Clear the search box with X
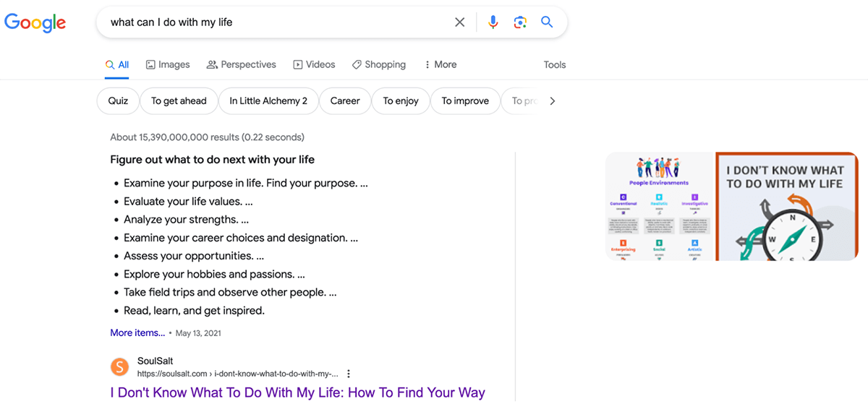The image size is (868, 412). pos(459,22)
